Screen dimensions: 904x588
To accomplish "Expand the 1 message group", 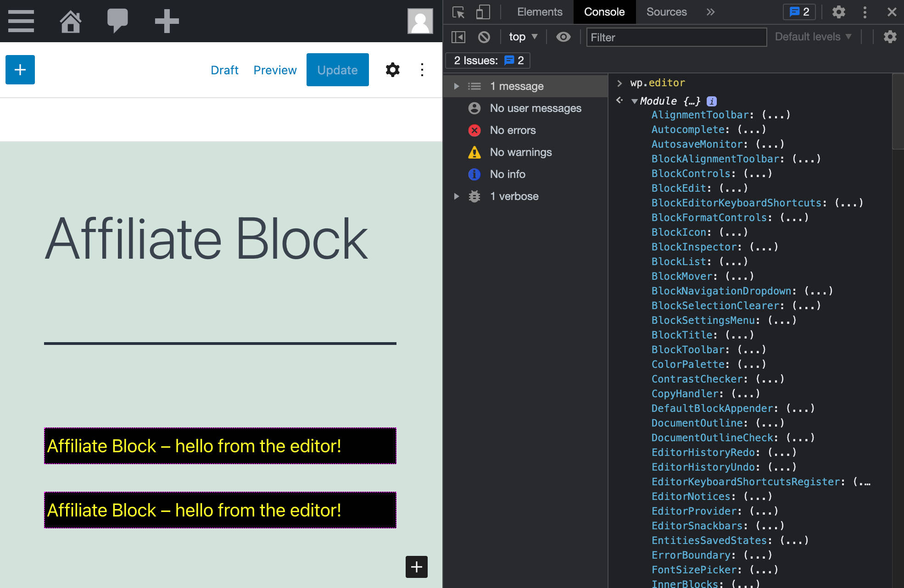I will pos(456,86).
